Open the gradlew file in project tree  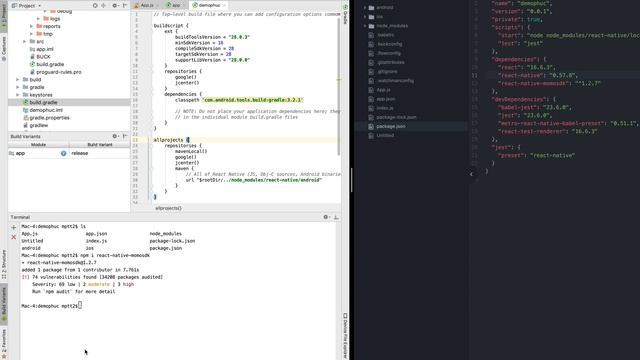(36, 125)
